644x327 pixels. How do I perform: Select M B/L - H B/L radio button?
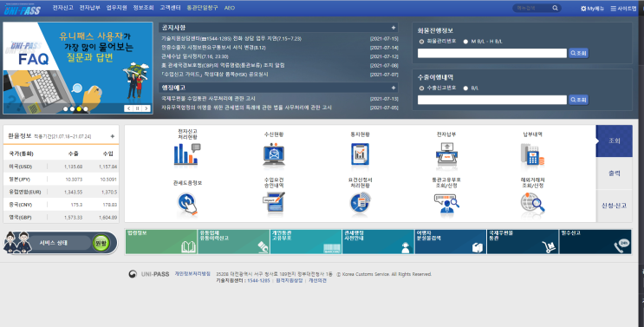click(x=465, y=42)
